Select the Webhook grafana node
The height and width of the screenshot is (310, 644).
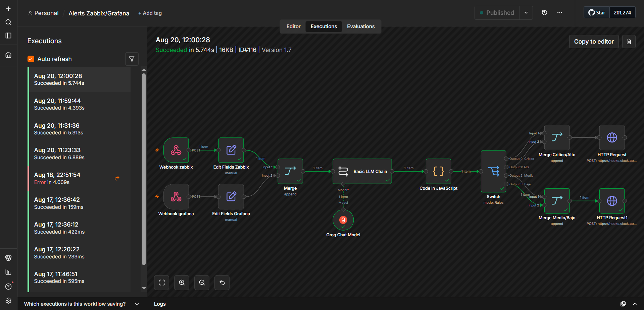176,197
